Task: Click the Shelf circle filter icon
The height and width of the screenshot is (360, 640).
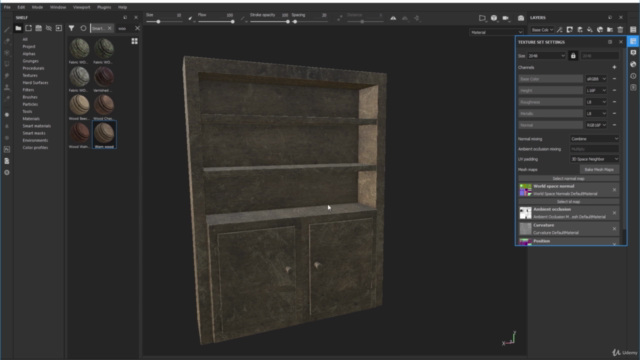Action: point(83,28)
